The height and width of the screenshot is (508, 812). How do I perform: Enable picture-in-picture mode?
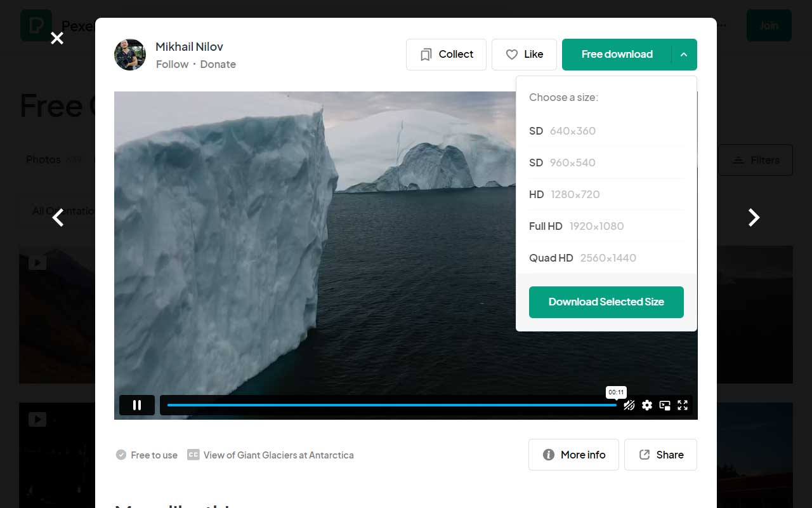[665, 404]
